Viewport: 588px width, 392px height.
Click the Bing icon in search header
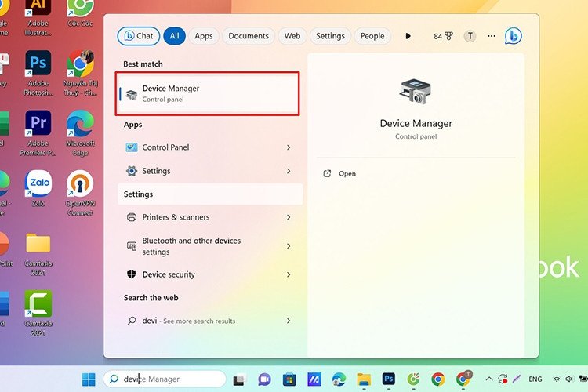(513, 36)
